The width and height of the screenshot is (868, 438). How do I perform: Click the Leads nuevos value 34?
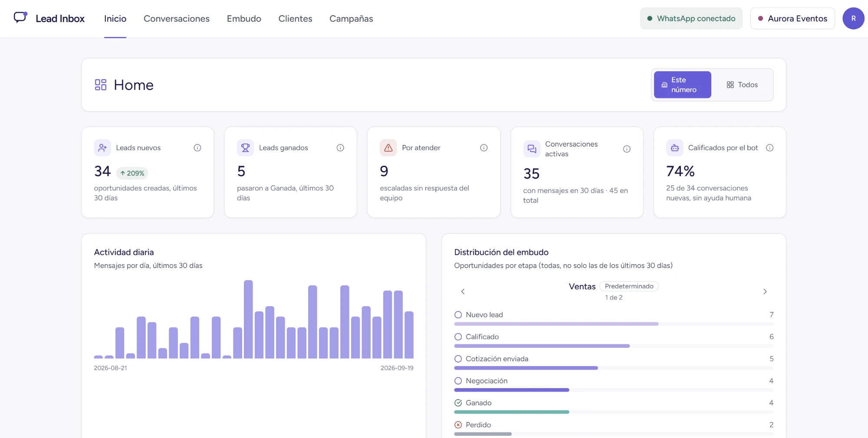pos(102,171)
